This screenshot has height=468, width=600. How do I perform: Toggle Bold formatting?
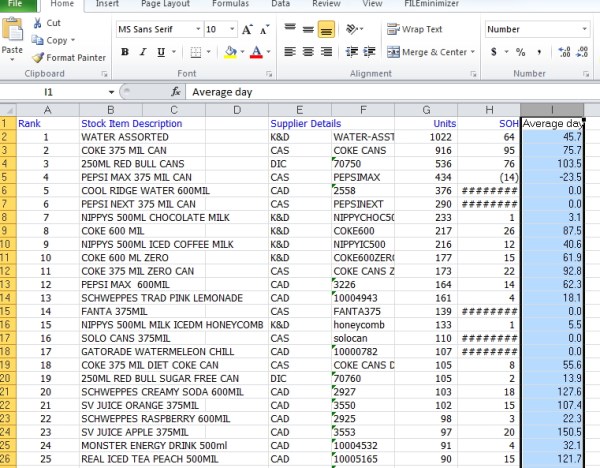click(x=125, y=52)
